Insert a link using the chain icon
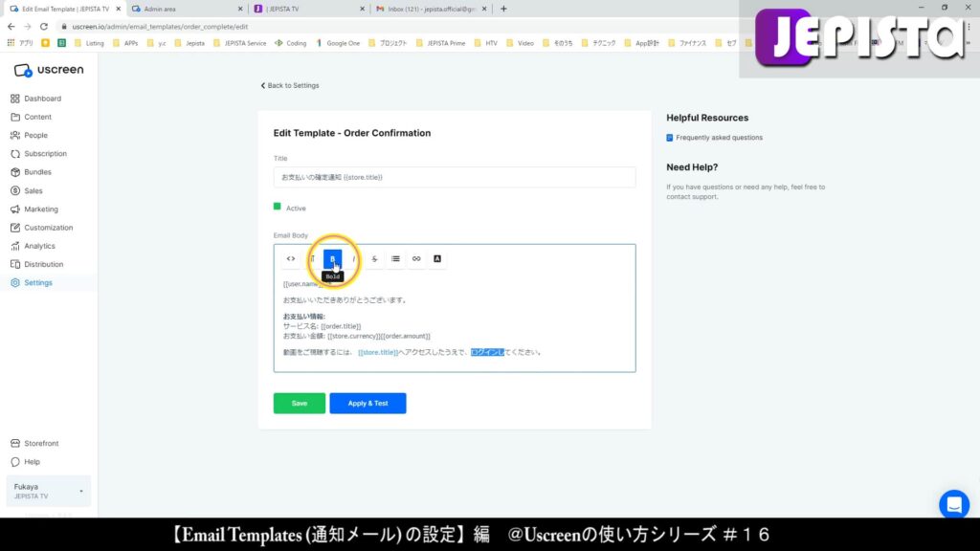Viewport: 980px width, 551px height. [416, 258]
